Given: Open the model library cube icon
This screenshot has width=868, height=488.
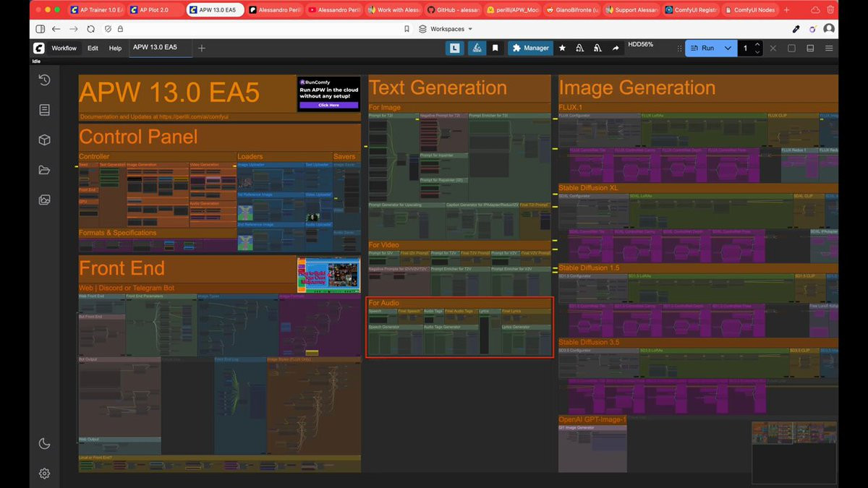Looking at the screenshot, I should (44, 140).
